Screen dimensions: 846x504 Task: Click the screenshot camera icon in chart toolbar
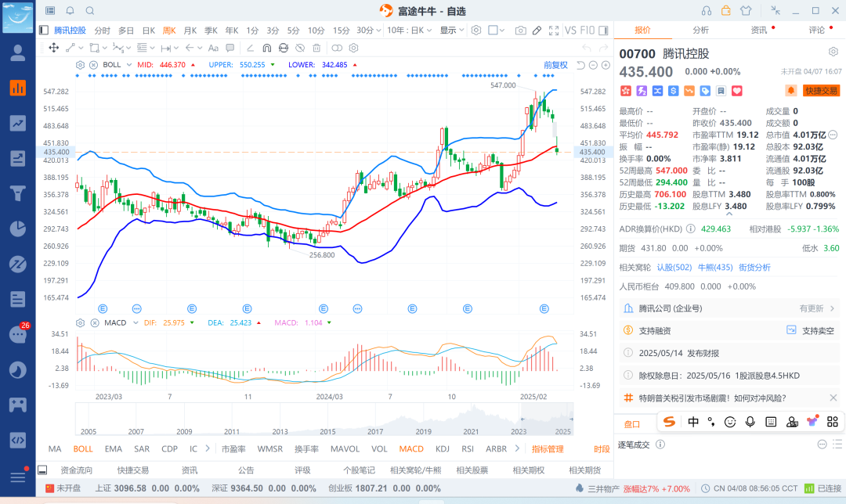pyautogui.click(x=520, y=31)
